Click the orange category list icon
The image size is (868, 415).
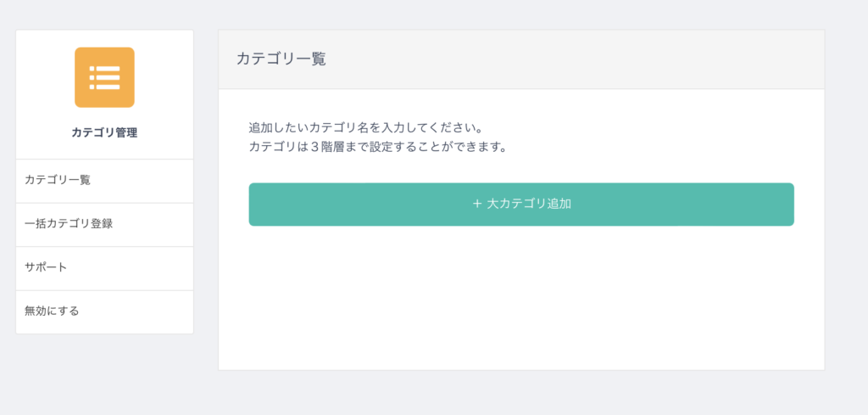[x=104, y=77]
